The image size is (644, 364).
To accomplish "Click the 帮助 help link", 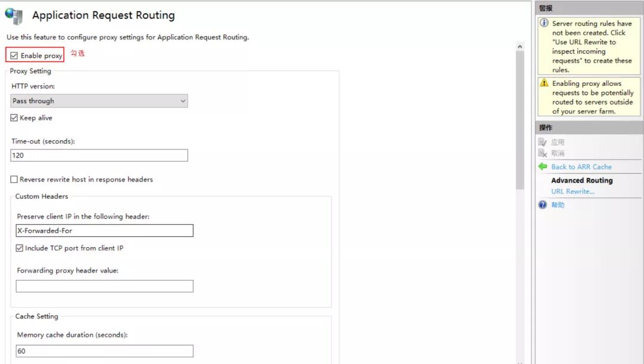I will tap(558, 205).
